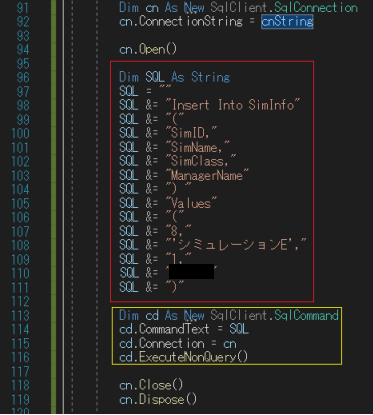This screenshot has width=373, height=415.
Task: Click the "SimName," string literal
Action: point(198,147)
